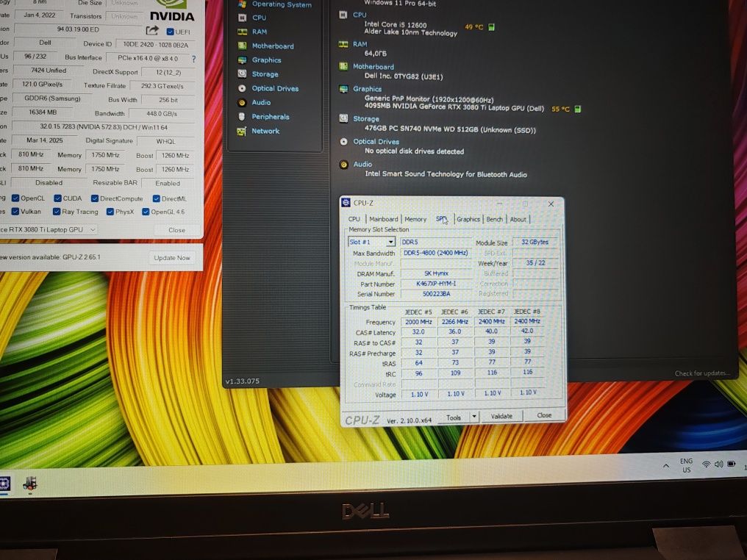Open the Storage summary link in Speccy
Screen dimensions: 747x560
pos(366,119)
